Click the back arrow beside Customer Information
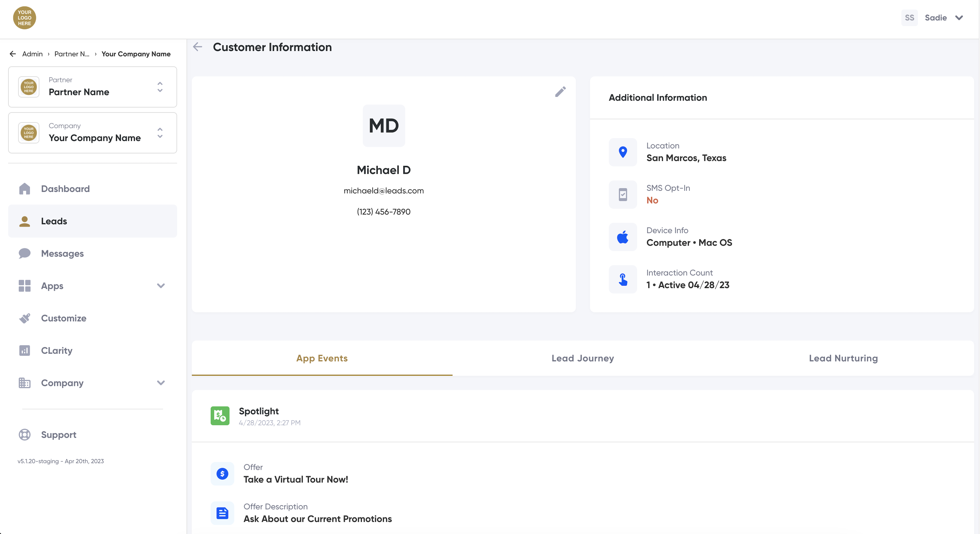 click(197, 47)
